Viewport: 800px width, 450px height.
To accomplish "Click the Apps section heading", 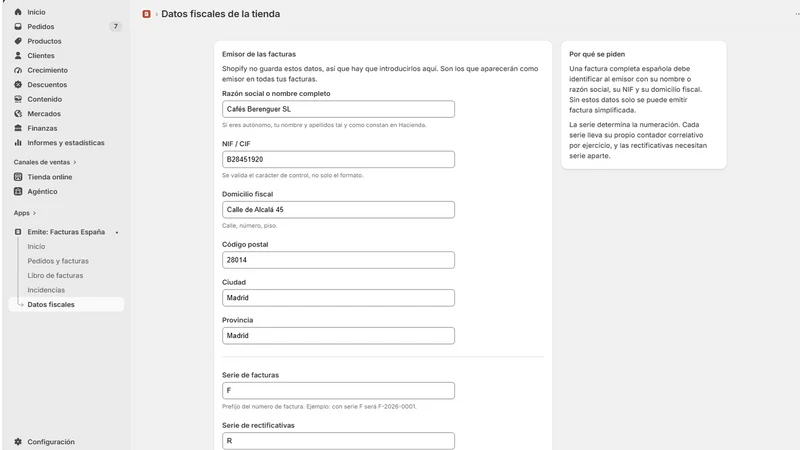I will (21, 213).
